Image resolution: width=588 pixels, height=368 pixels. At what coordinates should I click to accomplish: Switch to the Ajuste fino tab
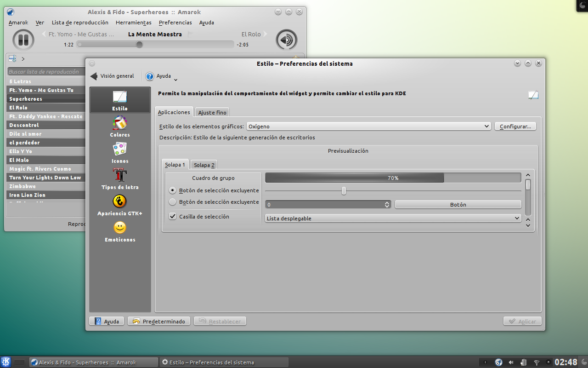tap(212, 112)
